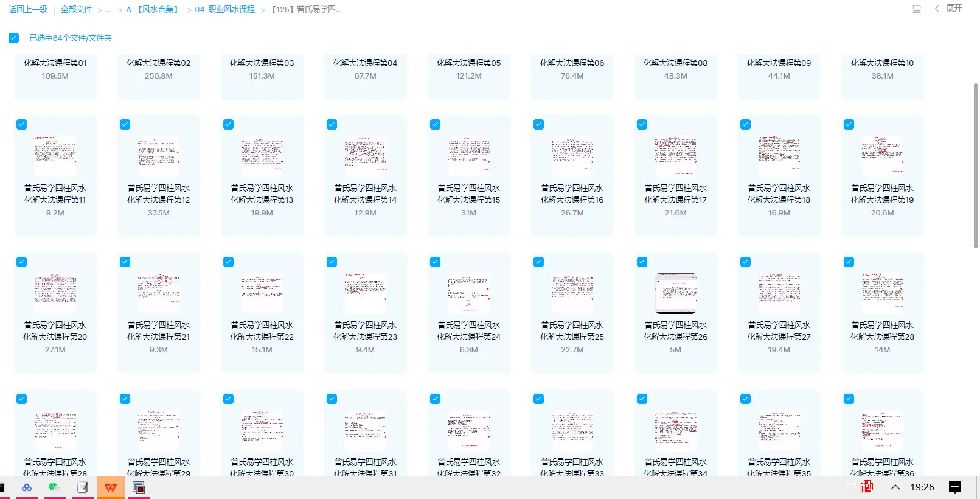Click the 250.8M file size text

[x=159, y=76]
